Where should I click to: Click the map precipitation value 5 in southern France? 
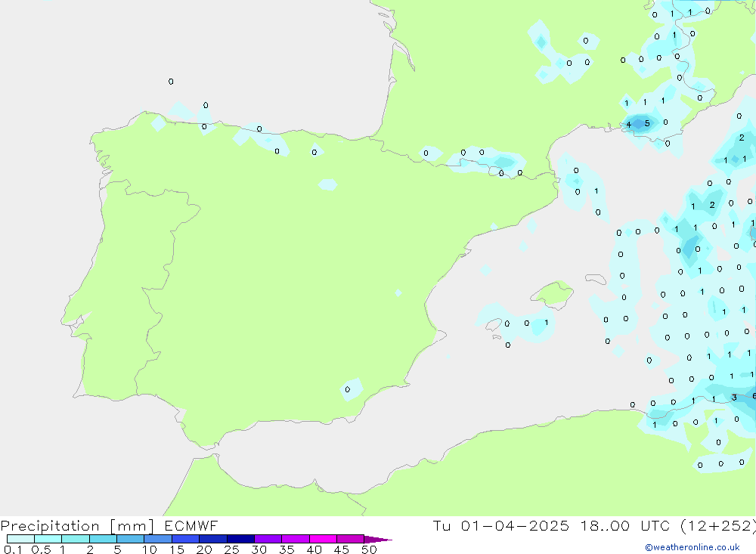coord(647,123)
